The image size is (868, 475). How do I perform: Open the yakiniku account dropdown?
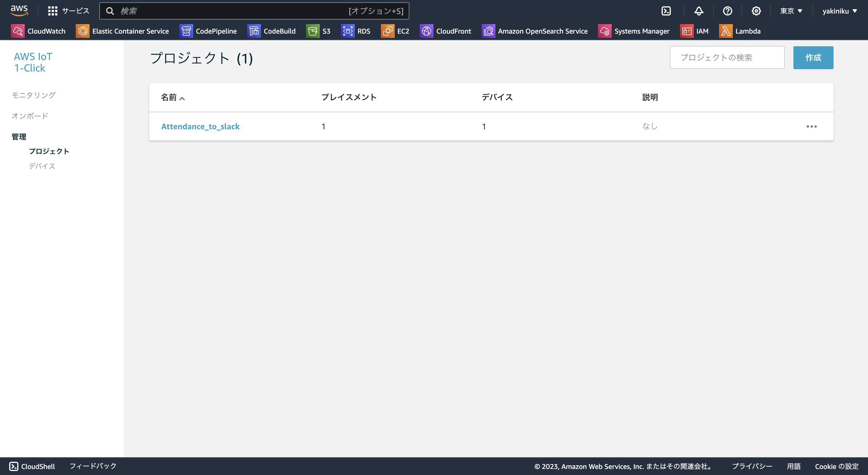[x=839, y=11]
